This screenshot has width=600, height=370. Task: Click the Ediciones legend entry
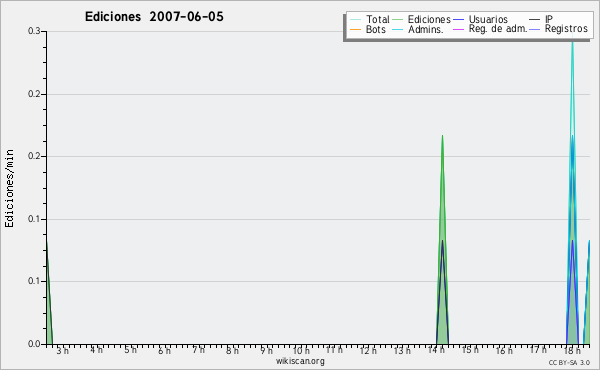tap(422, 19)
